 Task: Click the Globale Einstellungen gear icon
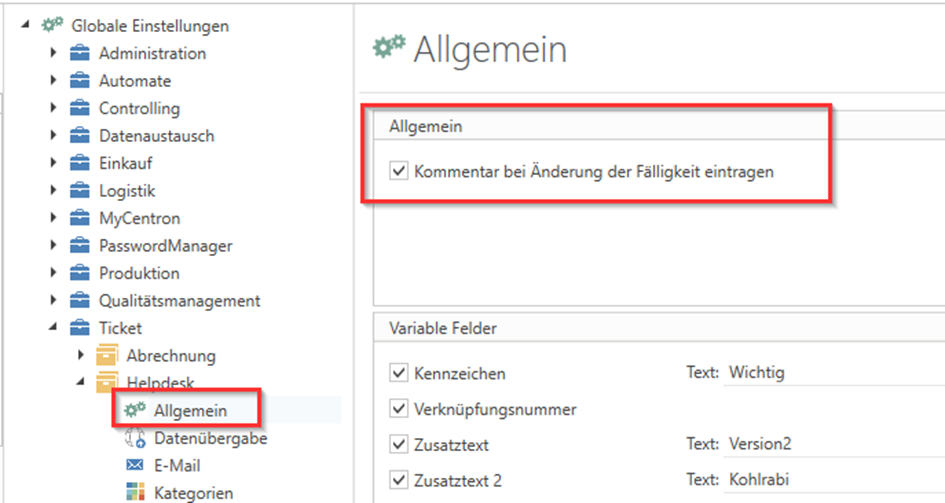click(x=52, y=26)
